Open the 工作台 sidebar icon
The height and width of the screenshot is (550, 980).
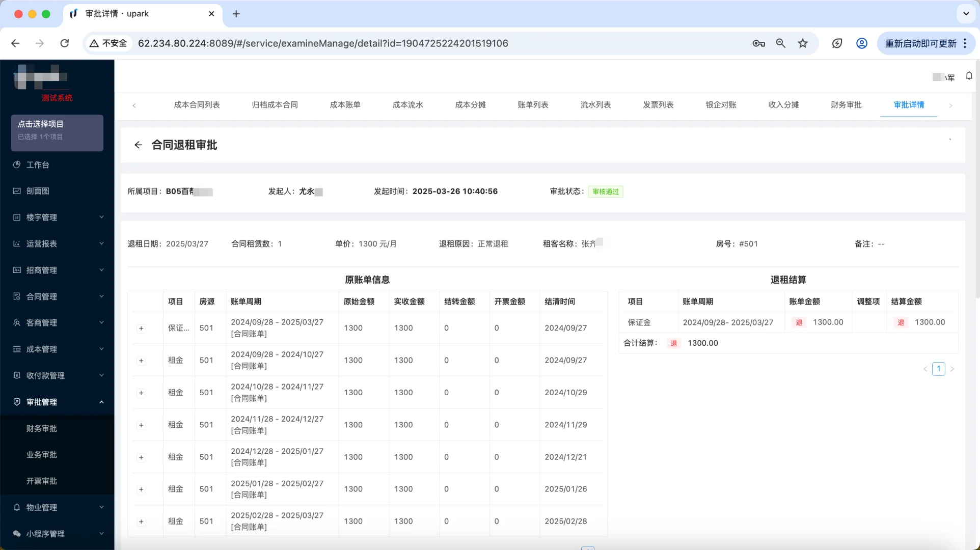[x=17, y=164]
